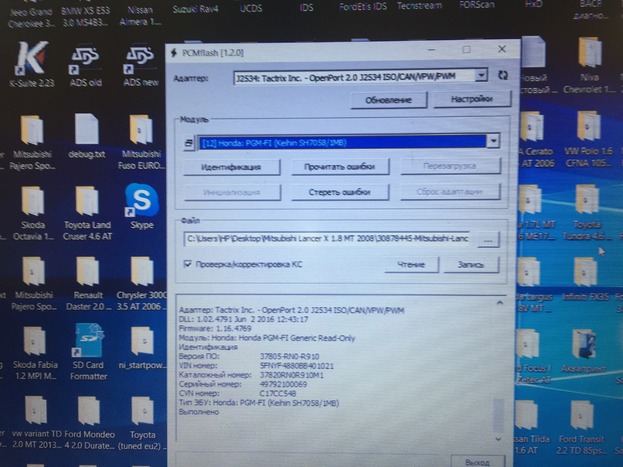This screenshot has width=623, height=467.
Task: Toggle the Проверка/корректировка КС checkbox
Action: click(188, 264)
